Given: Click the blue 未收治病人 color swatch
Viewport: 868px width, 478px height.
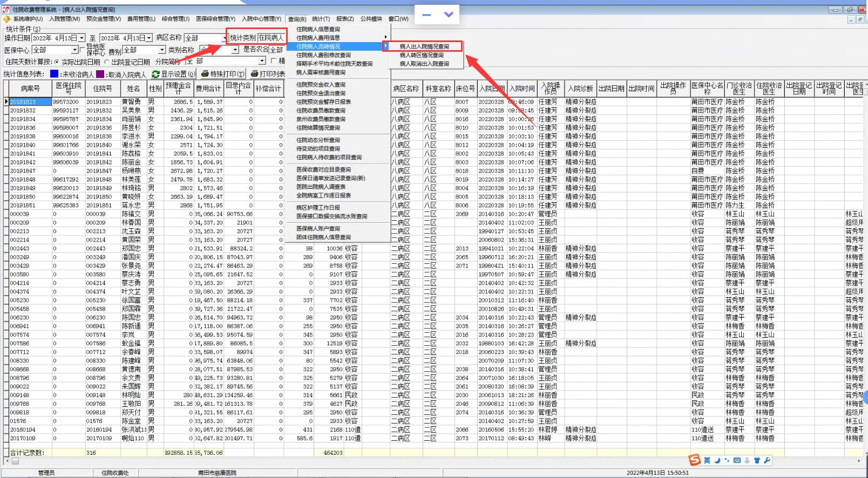Looking at the screenshot, I should [x=54, y=74].
